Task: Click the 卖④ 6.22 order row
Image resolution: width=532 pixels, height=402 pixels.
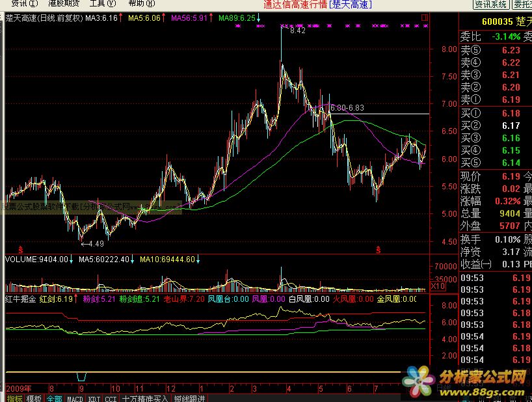Action: [x=496, y=62]
